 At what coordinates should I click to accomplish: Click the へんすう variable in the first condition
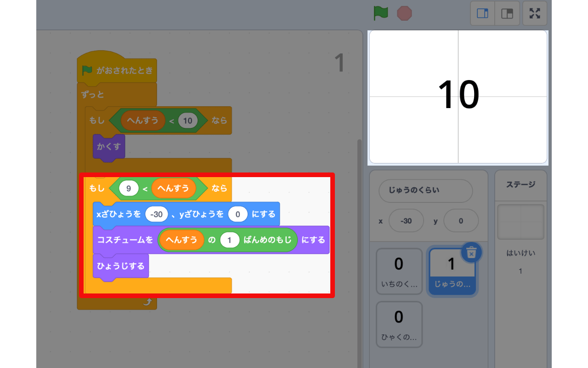tap(142, 121)
